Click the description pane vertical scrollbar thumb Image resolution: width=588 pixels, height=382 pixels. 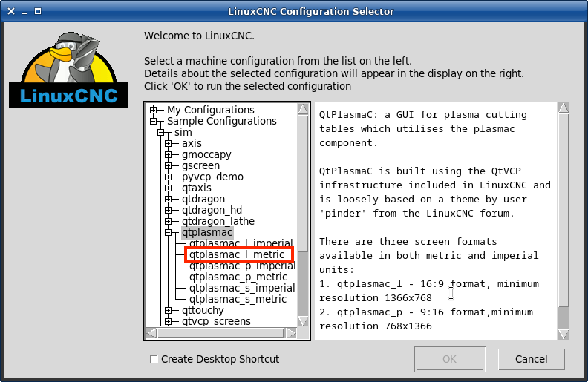[x=563, y=317]
